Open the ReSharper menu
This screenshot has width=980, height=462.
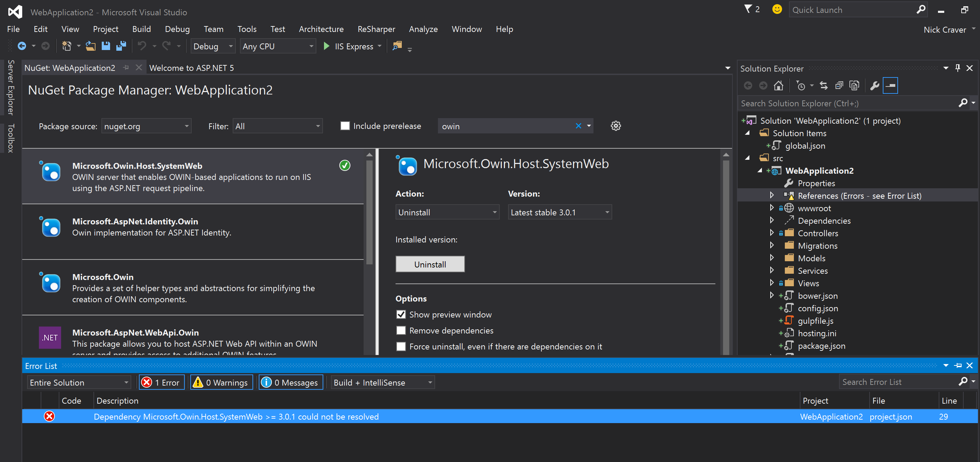pos(376,29)
